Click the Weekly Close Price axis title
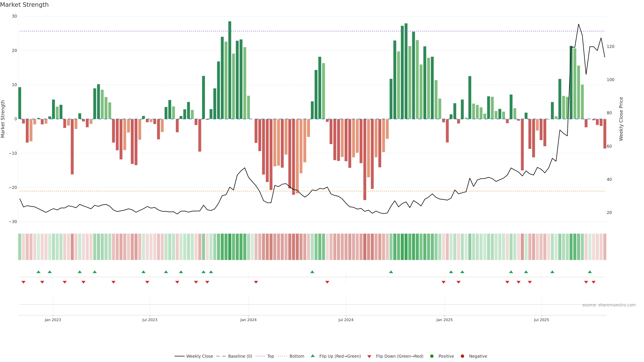 [621, 119]
